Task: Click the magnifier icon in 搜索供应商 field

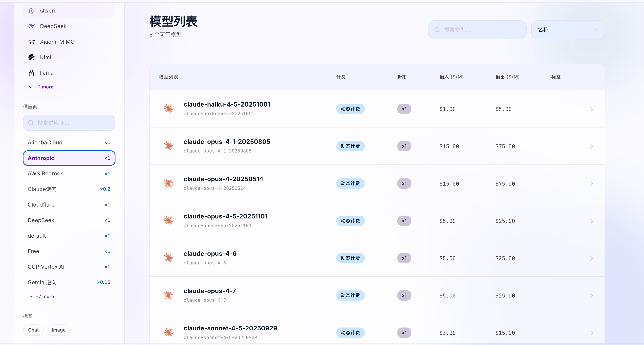Action: click(31, 123)
